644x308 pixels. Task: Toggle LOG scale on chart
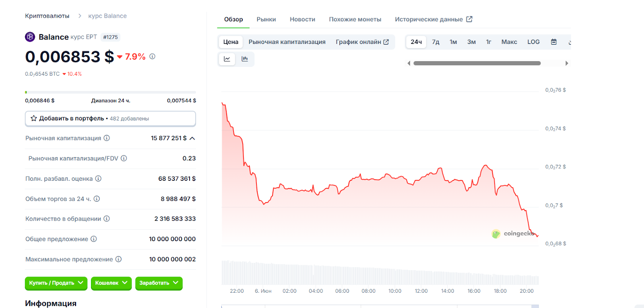533,42
